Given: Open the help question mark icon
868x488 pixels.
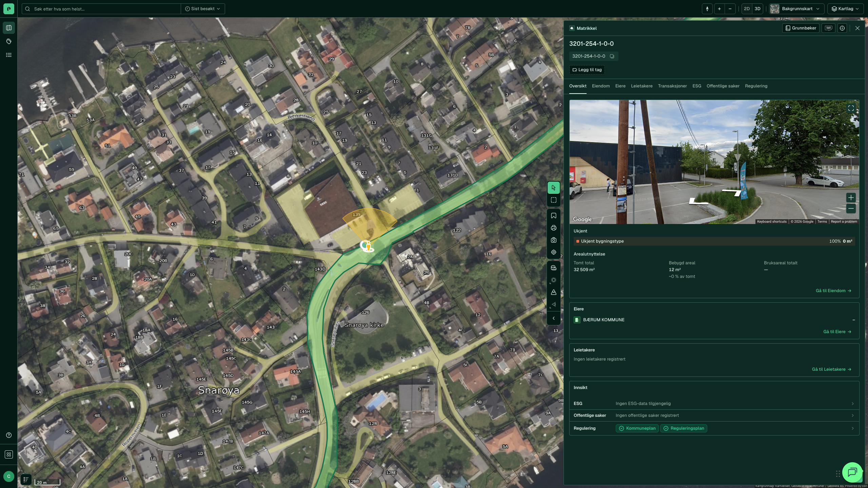Looking at the screenshot, I should click(x=9, y=435).
